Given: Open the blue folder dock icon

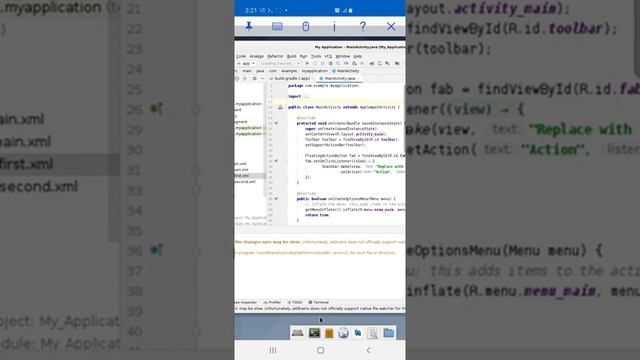Looking at the screenshot, I should (389, 333).
